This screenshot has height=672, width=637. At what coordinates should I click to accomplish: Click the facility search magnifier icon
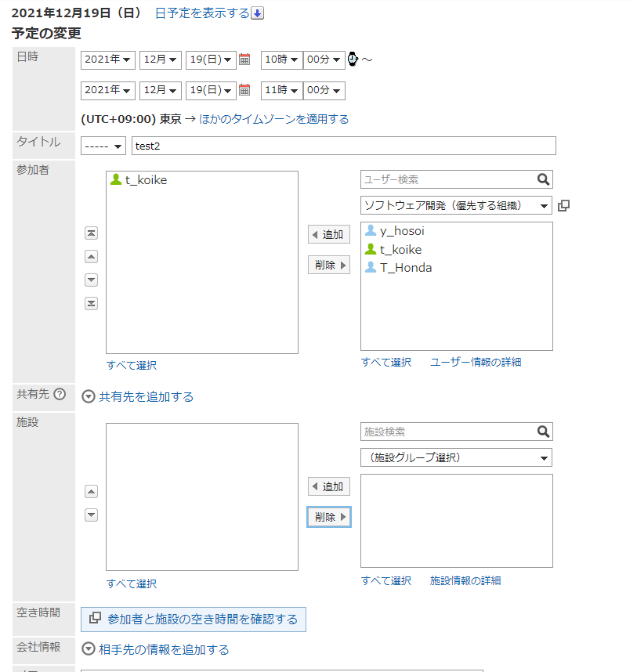pos(544,432)
